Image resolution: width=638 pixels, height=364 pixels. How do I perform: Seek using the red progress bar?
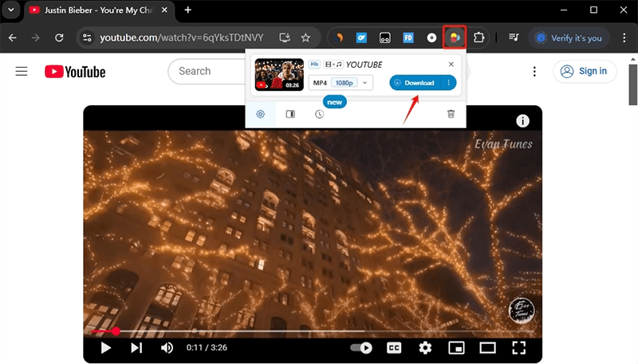click(313, 331)
